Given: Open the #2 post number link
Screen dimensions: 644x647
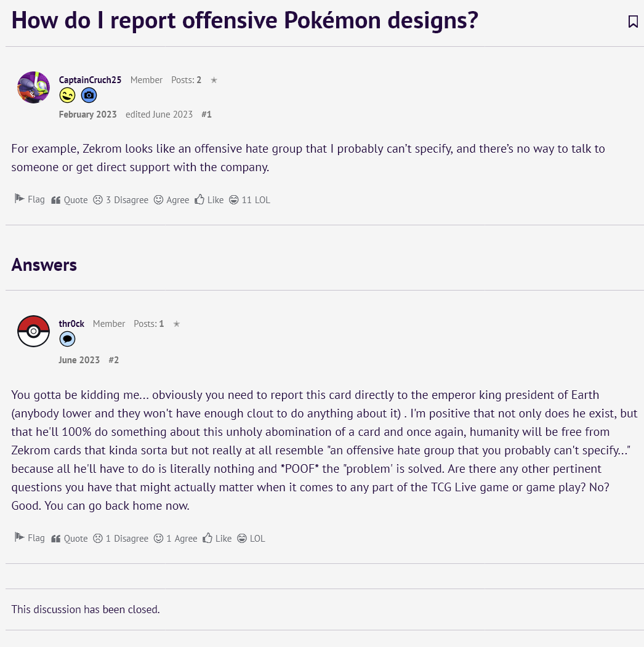Looking at the screenshot, I should pos(113,360).
